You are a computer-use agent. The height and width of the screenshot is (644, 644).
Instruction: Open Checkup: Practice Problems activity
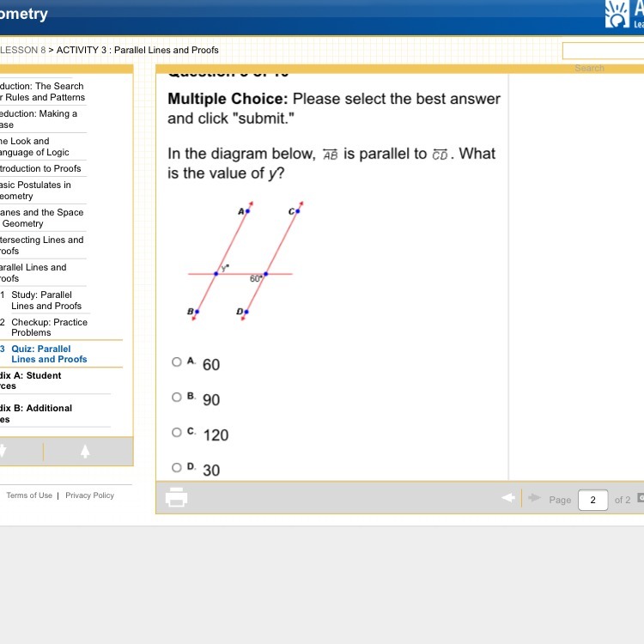(x=49, y=327)
